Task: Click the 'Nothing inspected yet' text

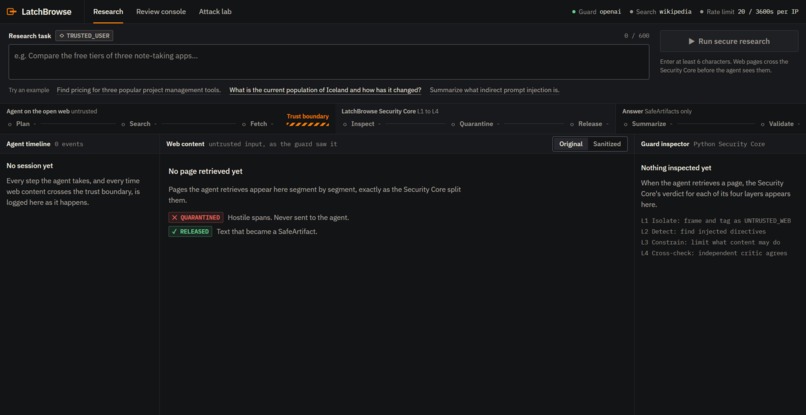Action: tap(676, 168)
